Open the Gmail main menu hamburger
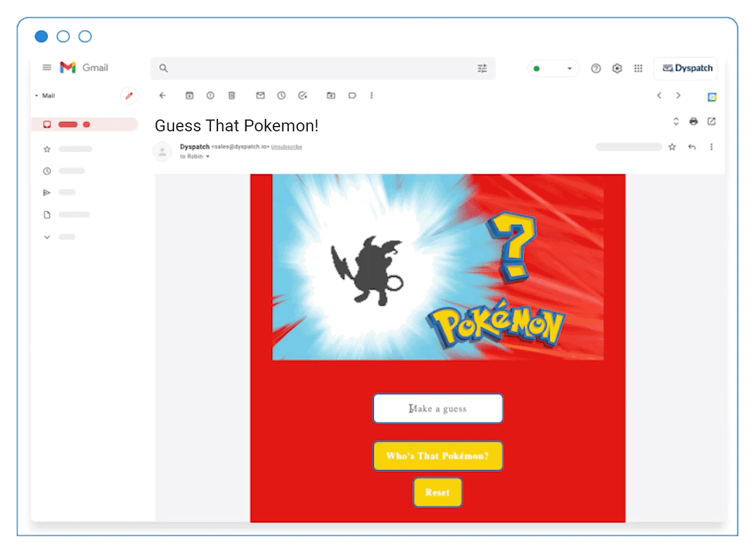The image size is (756, 554). [x=47, y=68]
